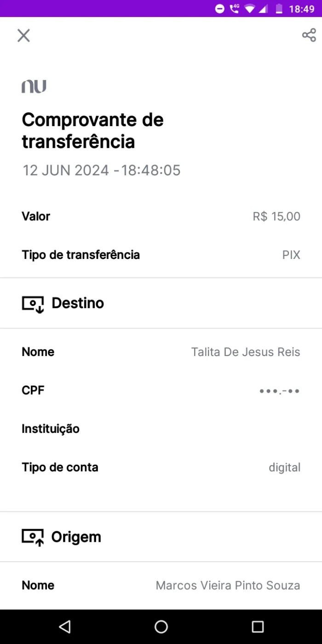Tap Android home navigation button

tap(161, 626)
